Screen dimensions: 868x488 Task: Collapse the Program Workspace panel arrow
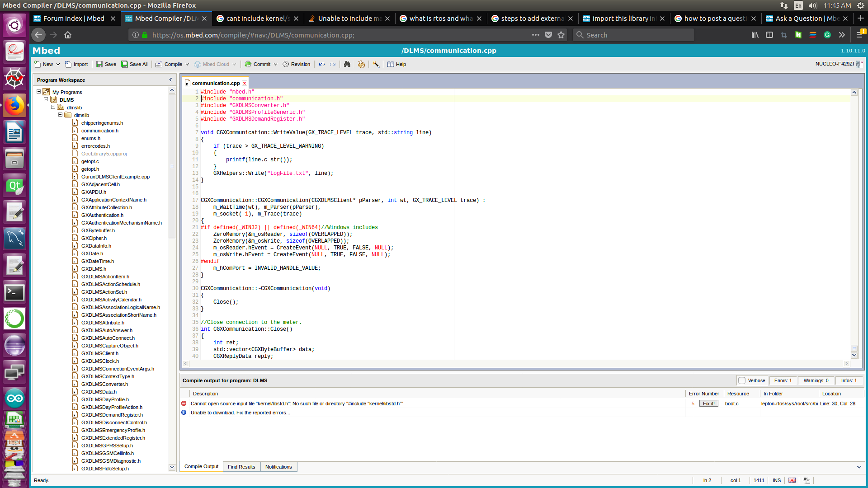point(170,80)
